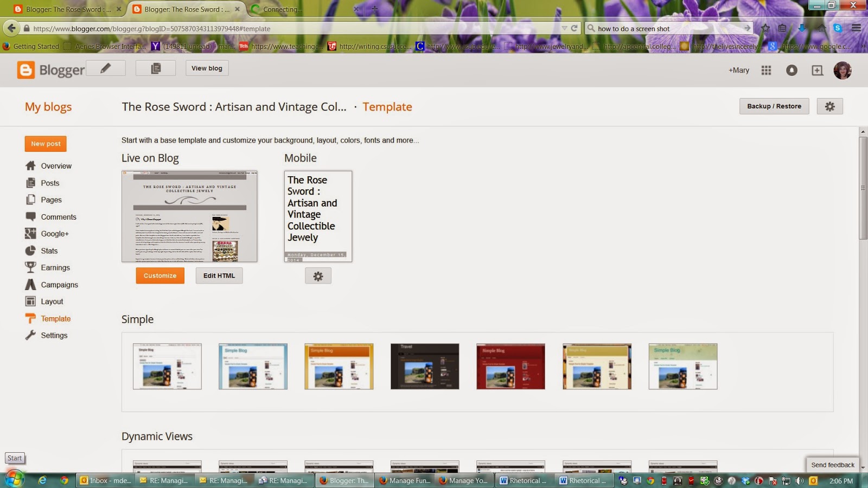Image resolution: width=868 pixels, height=488 pixels.
Task: Open mobile template settings gear
Action: pyautogui.click(x=318, y=276)
